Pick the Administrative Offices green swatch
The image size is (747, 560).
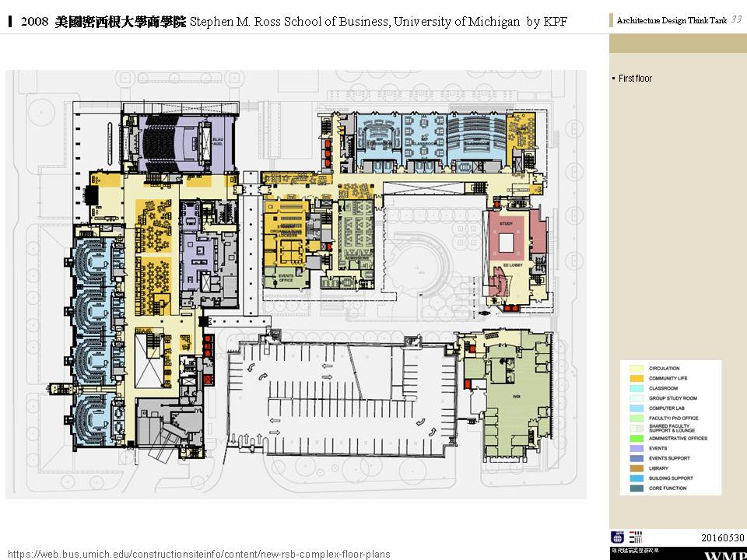(635, 439)
